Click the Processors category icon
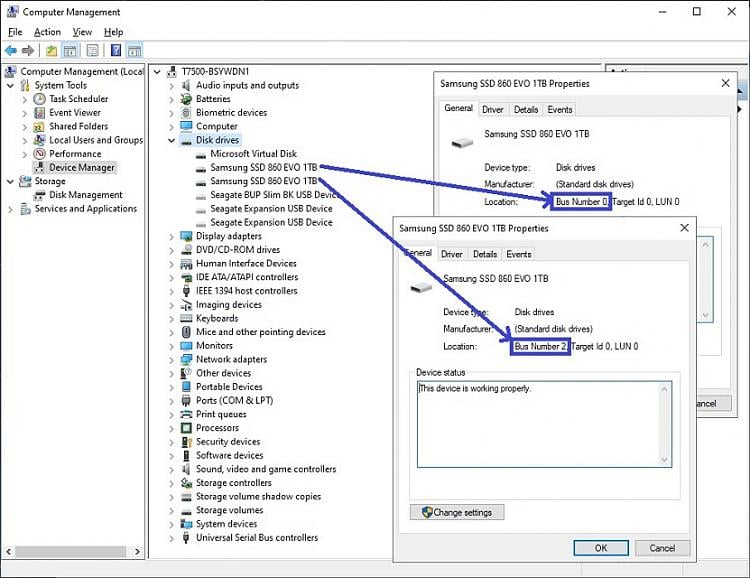Image resolution: width=750 pixels, height=578 pixels. point(186,428)
